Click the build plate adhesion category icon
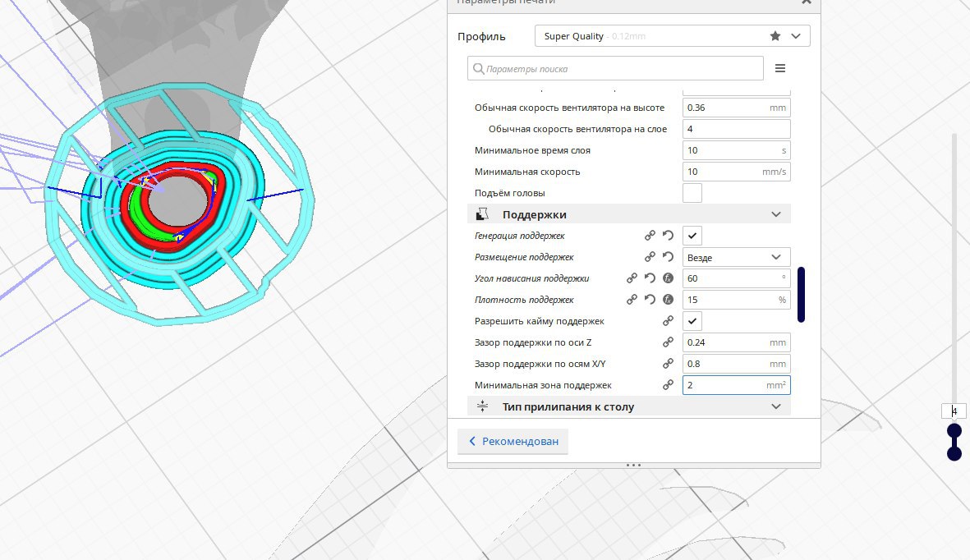Image resolution: width=970 pixels, height=560 pixels. pos(482,406)
